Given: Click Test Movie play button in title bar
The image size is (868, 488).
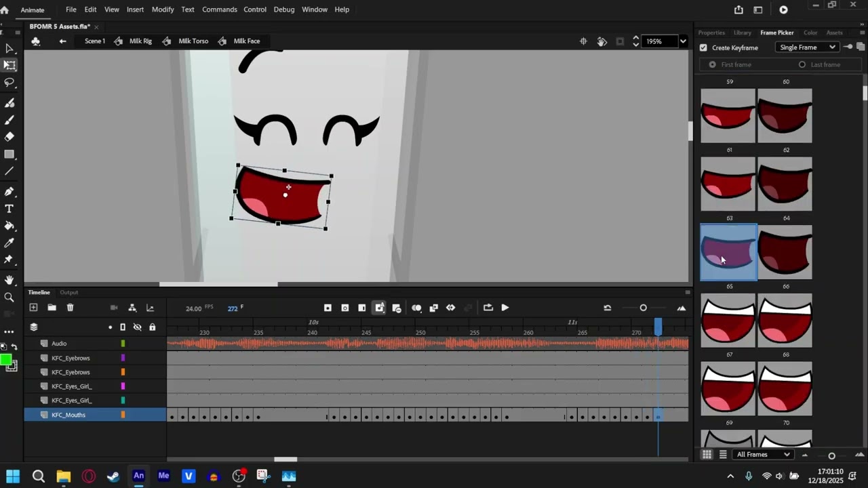Looking at the screenshot, I should [x=783, y=9].
